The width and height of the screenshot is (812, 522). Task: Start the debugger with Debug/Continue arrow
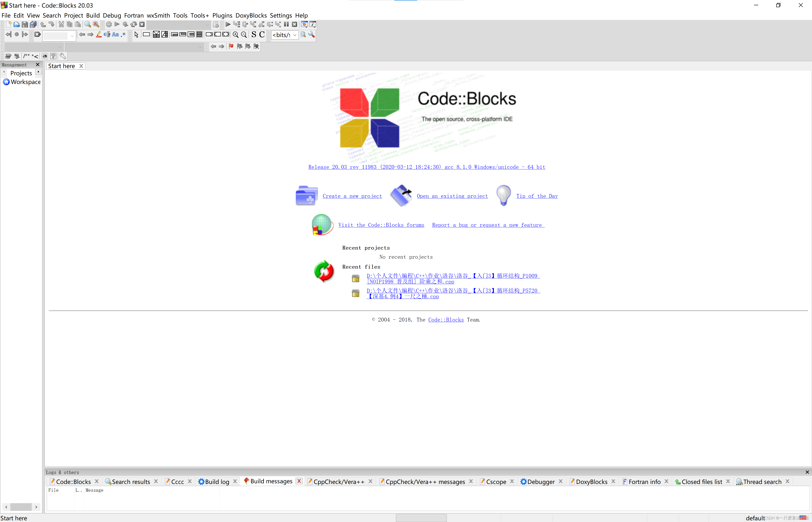(x=228, y=24)
